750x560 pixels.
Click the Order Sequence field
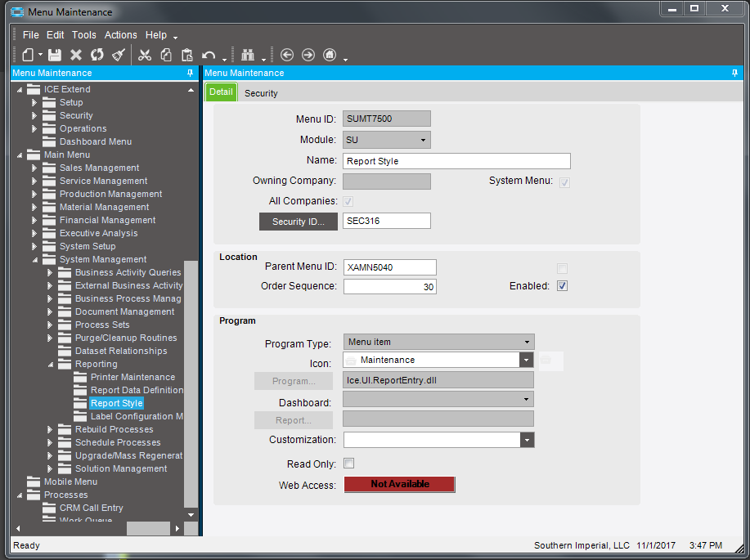390,286
